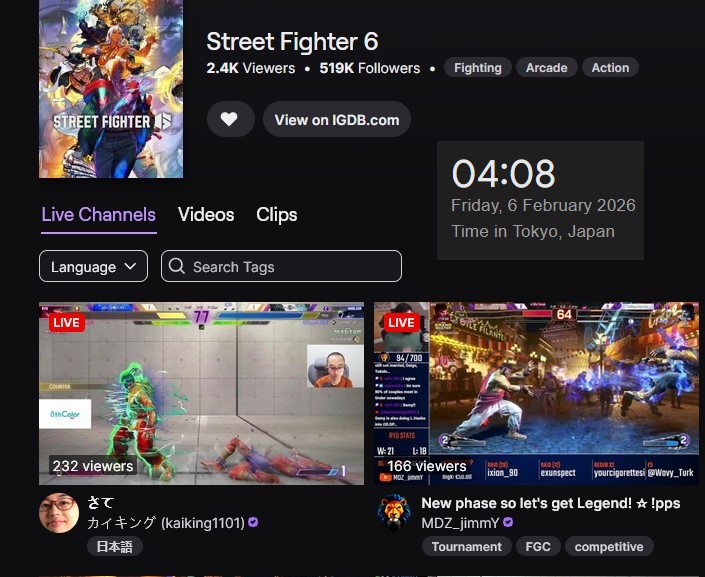This screenshot has height=577, width=705.
Task: Click the 日本語 language tag
Action: [x=115, y=546]
